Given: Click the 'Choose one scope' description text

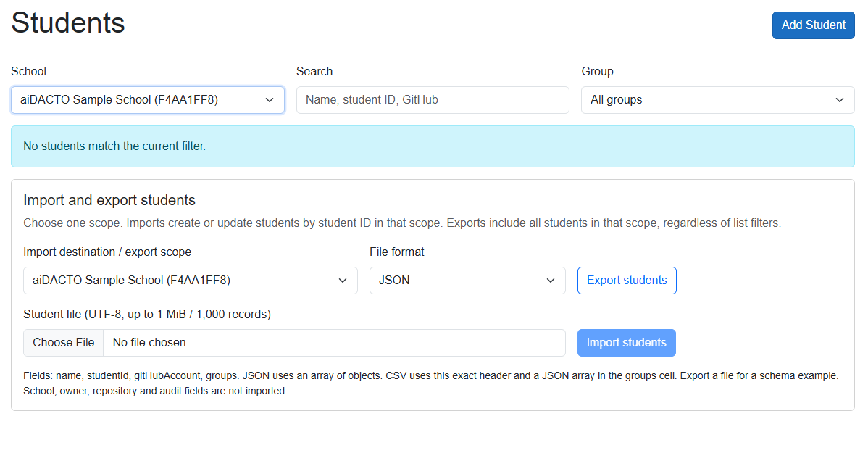Looking at the screenshot, I should point(402,223).
